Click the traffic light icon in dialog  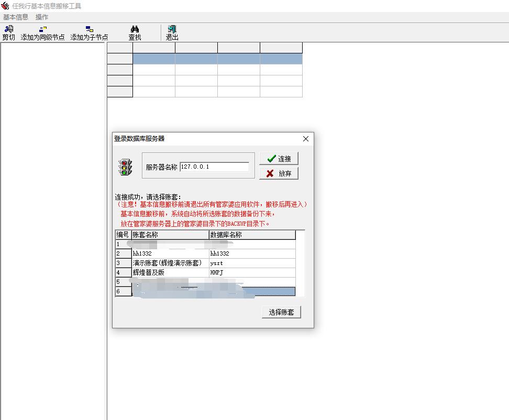pyautogui.click(x=125, y=167)
